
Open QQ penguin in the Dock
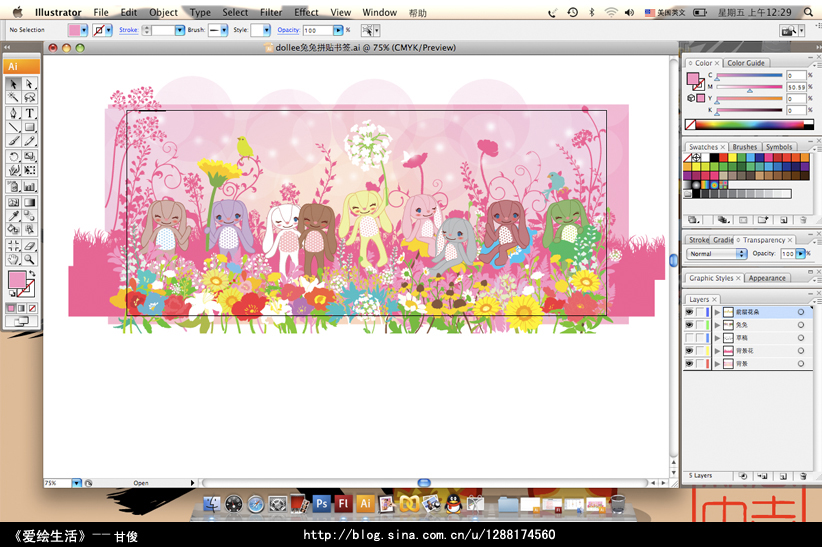453,504
